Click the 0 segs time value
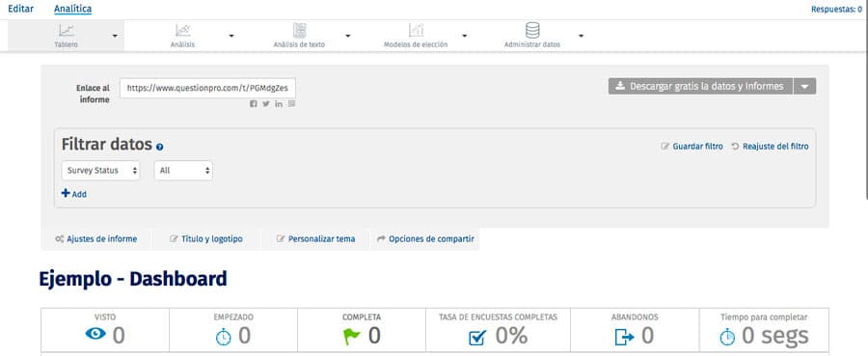Viewport: 868px width, 356px height. pos(775,336)
